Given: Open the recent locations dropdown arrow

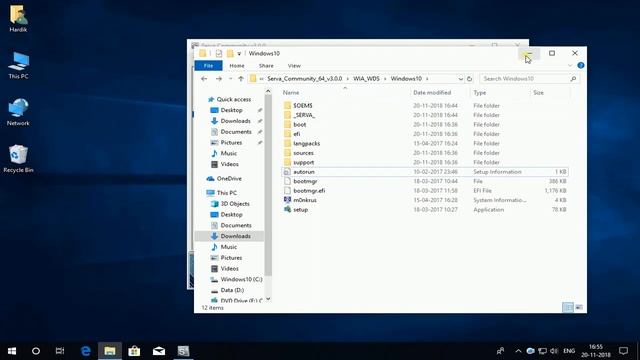Looking at the screenshot, I should pyautogui.click(x=230, y=79).
